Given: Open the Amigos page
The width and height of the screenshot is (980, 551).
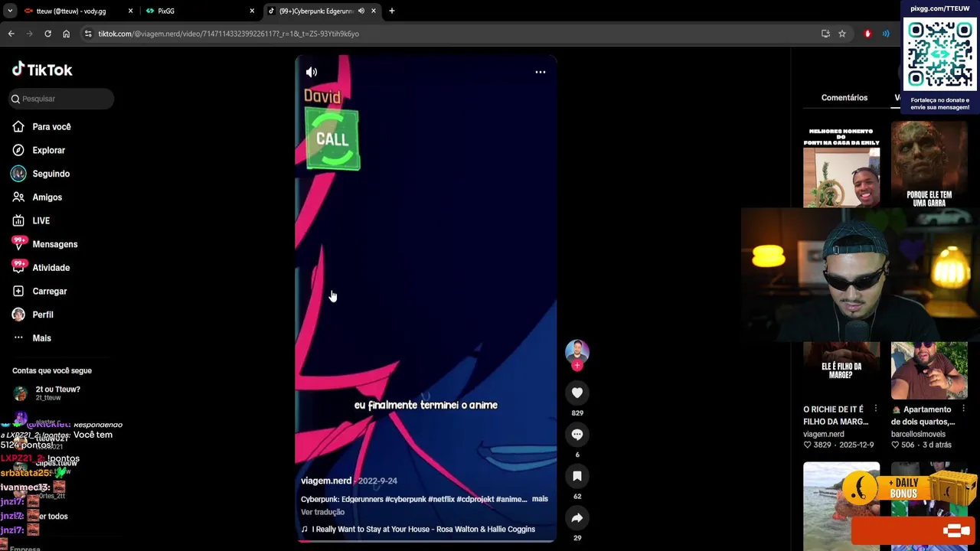Looking at the screenshot, I should point(47,197).
